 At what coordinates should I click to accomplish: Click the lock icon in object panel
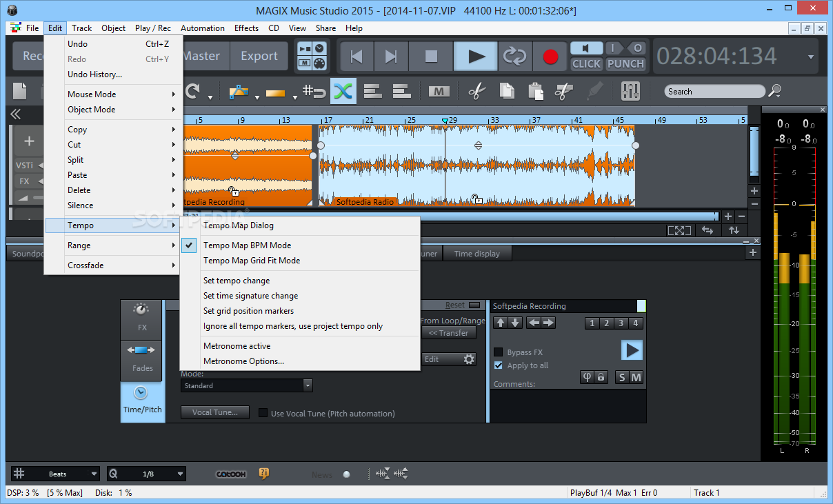(601, 377)
